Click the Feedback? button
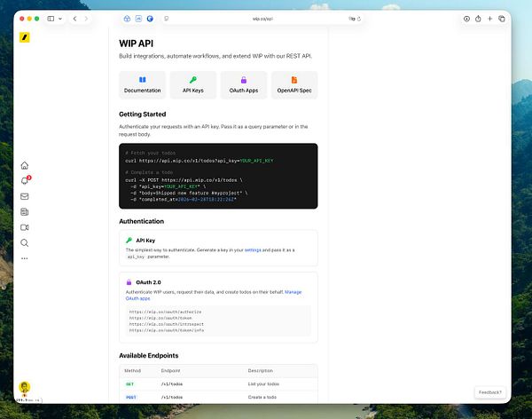 tap(490, 392)
